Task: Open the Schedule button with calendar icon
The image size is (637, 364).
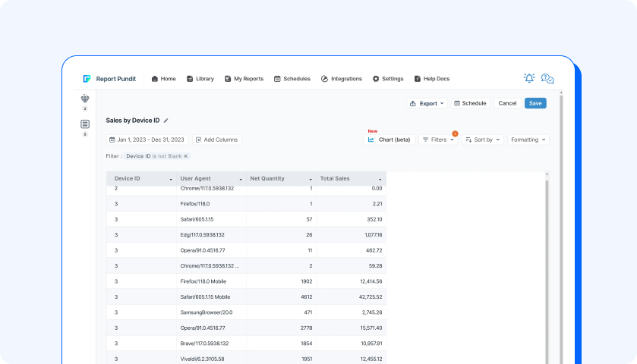Action: point(471,103)
